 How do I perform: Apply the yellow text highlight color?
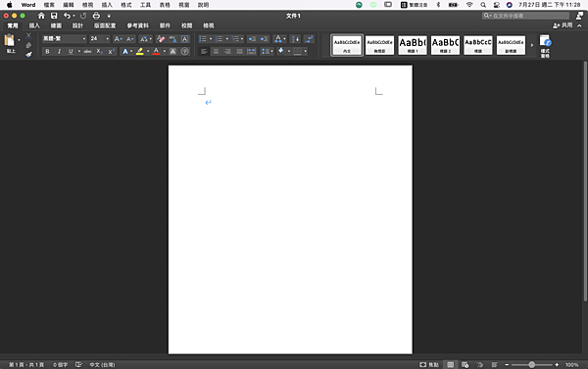point(139,51)
